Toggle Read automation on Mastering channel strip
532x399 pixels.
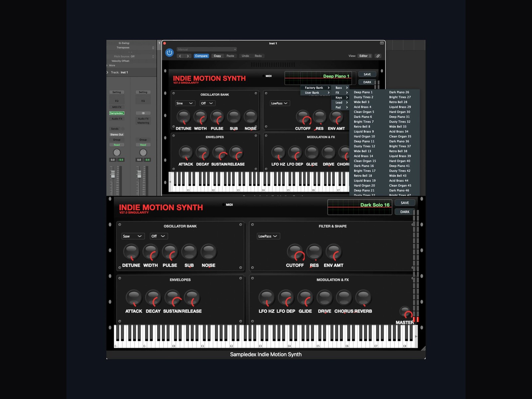pos(143,145)
